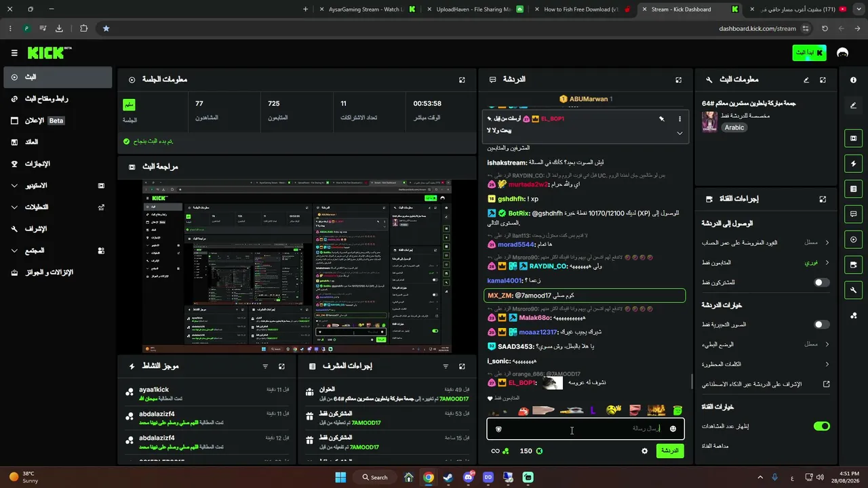Viewport: 868px width, 488px height.
Task: Disable the إظهار عدد المشاهدات switch
Action: point(821,426)
